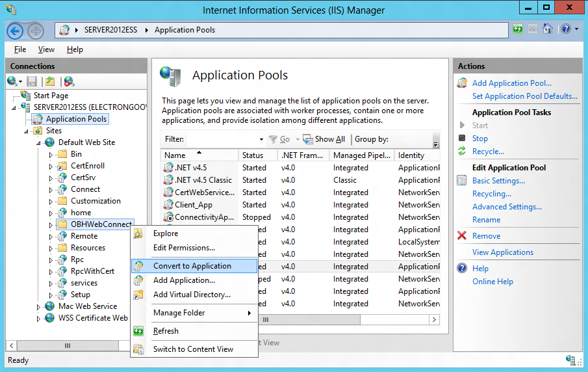Click the pool list scroll-right arrow
Image resolution: width=588 pixels, height=372 pixels.
pos(434,320)
